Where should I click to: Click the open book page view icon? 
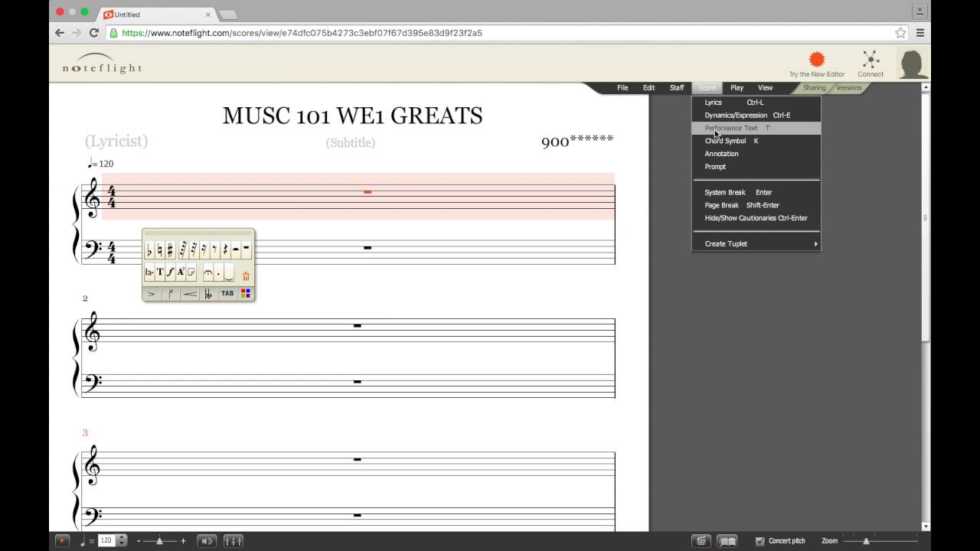(727, 541)
